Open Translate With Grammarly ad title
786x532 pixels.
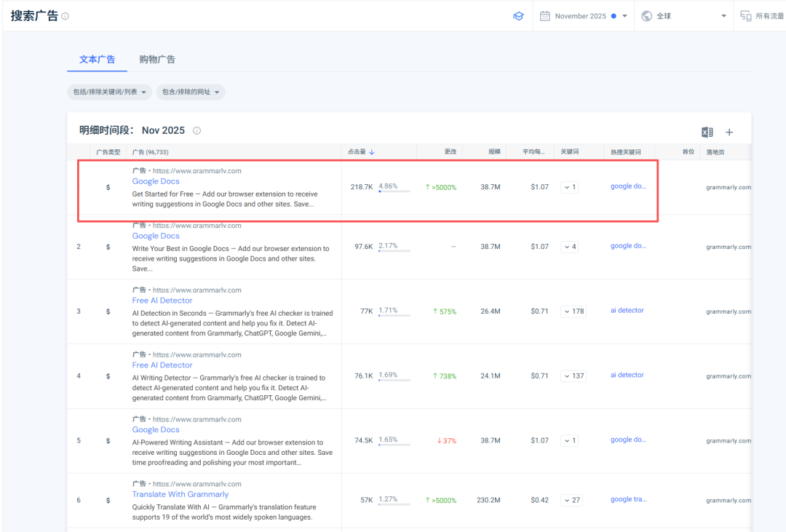(x=180, y=495)
